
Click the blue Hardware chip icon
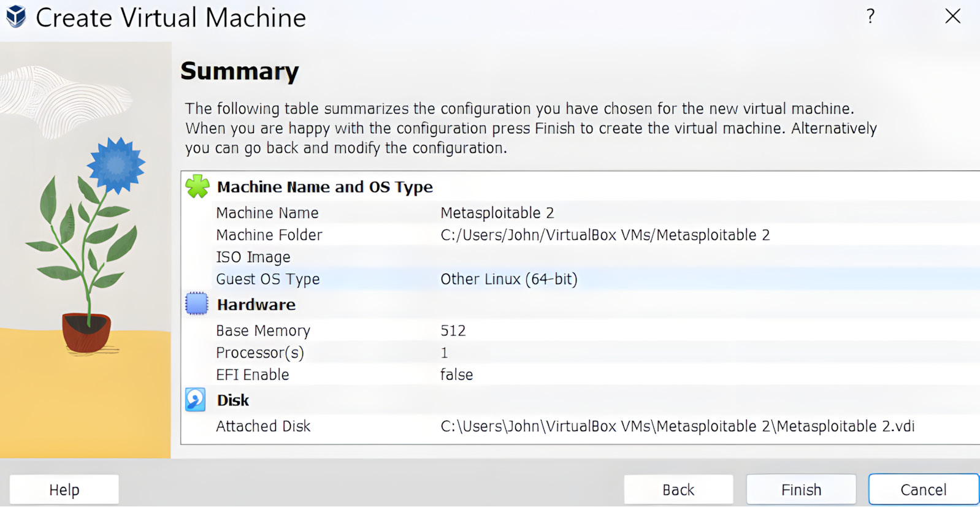point(197,304)
